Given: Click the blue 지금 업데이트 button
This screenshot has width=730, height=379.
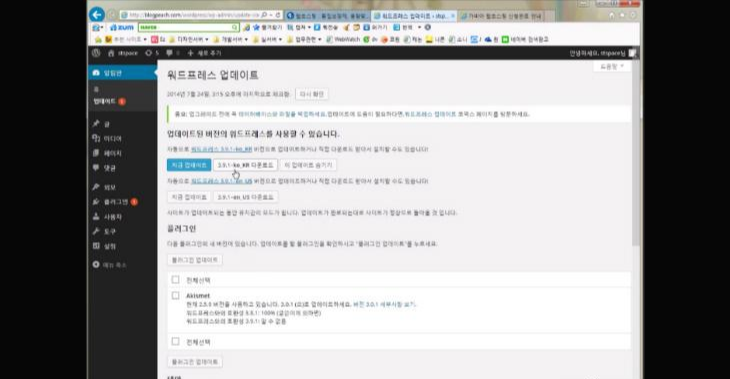Looking at the screenshot, I should [x=189, y=165].
